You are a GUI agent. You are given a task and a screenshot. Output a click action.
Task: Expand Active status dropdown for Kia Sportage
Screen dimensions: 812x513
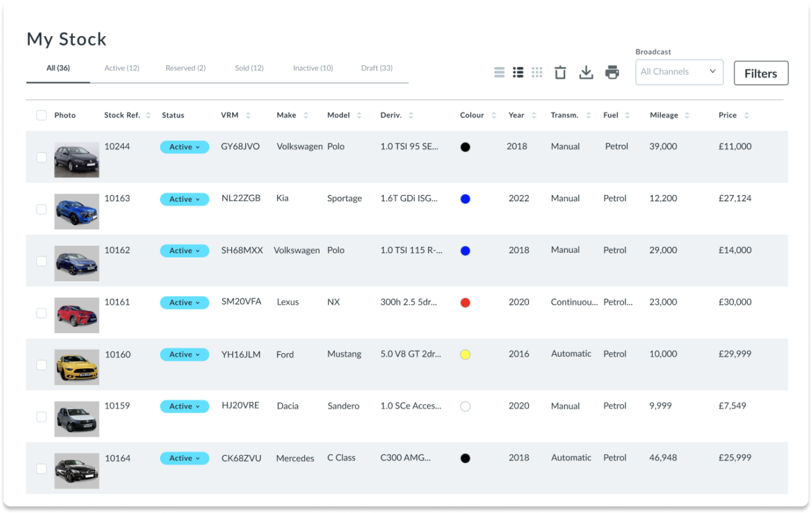(184, 199)
